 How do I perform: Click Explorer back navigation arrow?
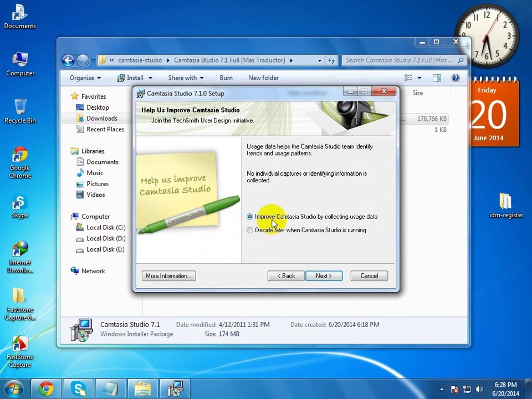point(68,60)
